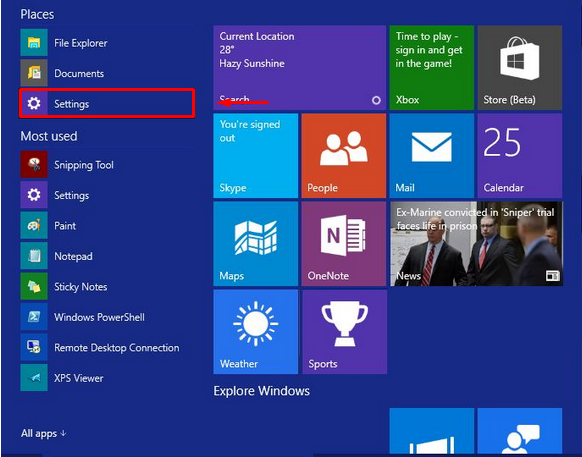Image resolution: width=582 pixels, height=457 pixels.
Task: Open the Mail tile
Action: [432, 156]
